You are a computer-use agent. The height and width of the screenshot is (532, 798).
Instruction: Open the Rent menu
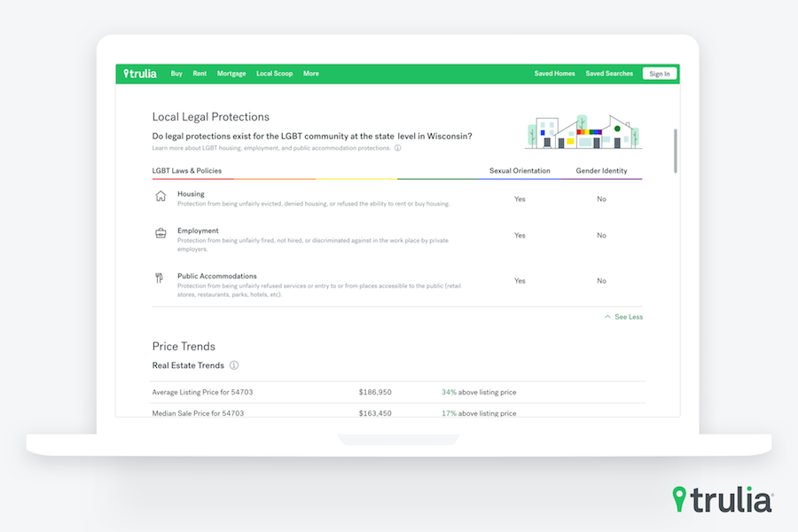pos(199,74)
